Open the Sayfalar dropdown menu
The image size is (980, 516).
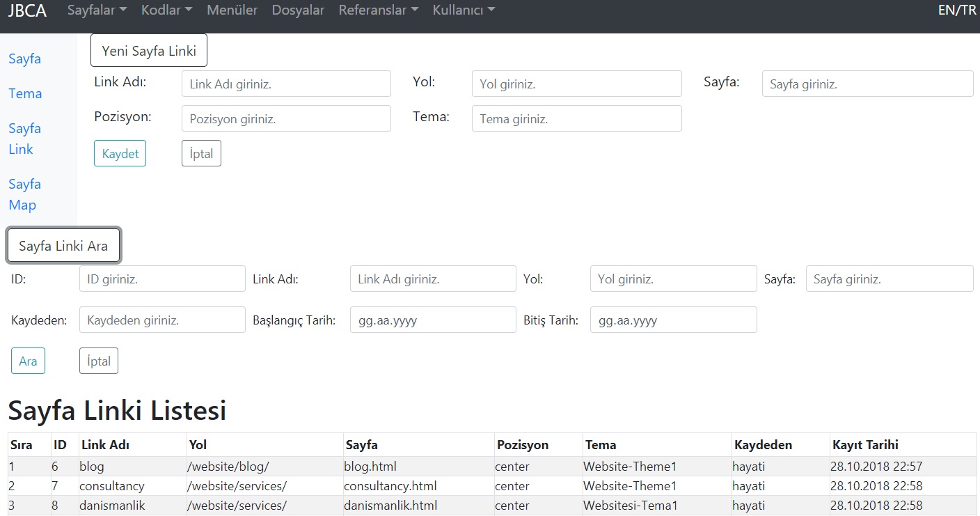(x=97, y=10)
